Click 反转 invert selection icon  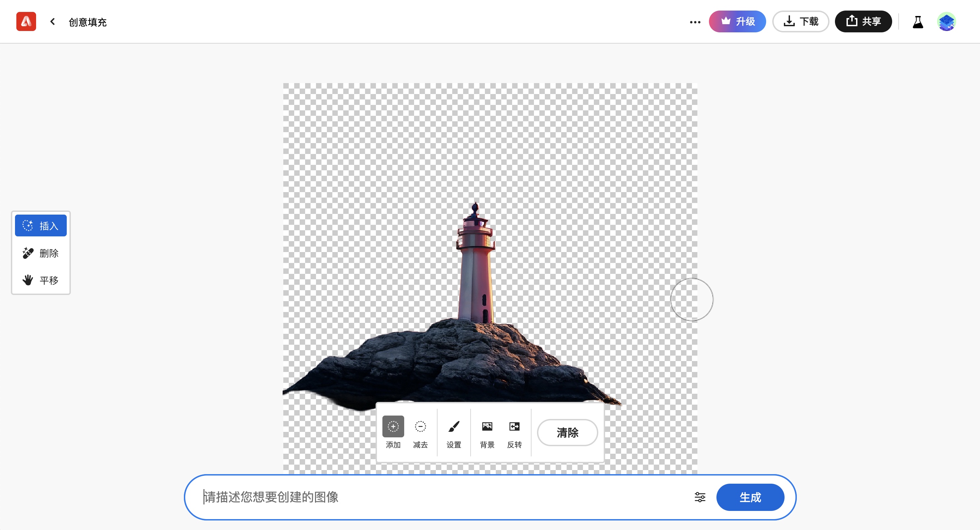coord(515,432)
